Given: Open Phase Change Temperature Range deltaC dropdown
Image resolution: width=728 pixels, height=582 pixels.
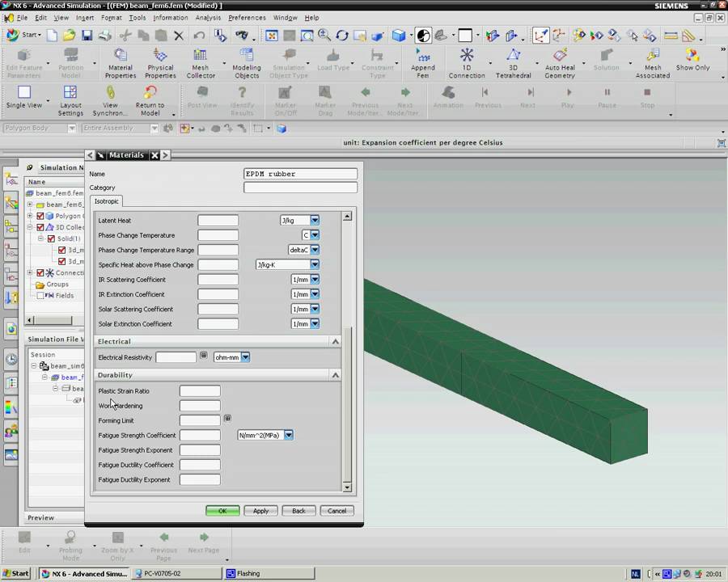Looking at the screenshot, I should point(315,250).
